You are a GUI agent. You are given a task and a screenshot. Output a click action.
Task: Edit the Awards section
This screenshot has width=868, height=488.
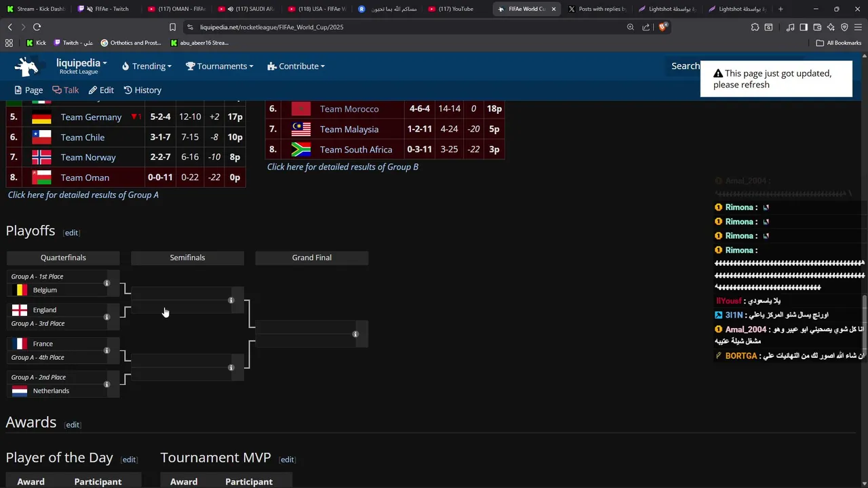tap(73, 425)
